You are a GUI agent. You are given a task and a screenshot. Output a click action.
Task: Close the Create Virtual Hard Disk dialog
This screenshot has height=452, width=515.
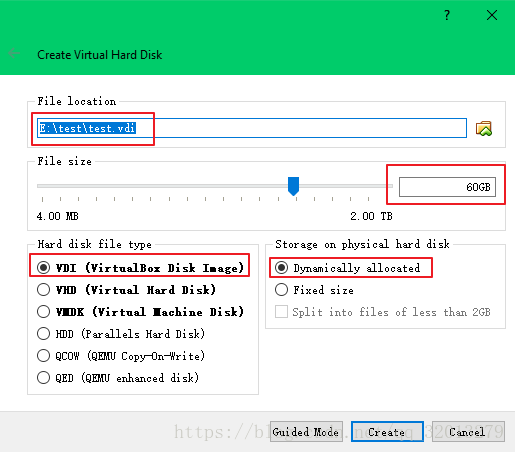pos(492,15)
